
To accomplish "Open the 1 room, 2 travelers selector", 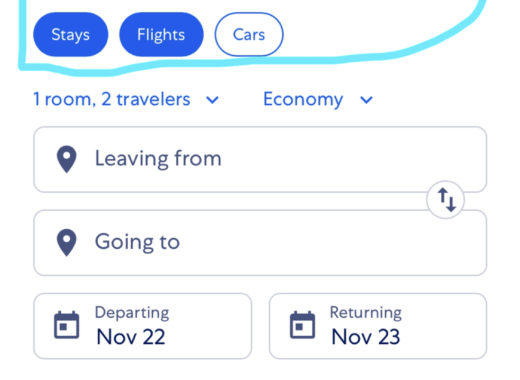I will tap(126, 99).
